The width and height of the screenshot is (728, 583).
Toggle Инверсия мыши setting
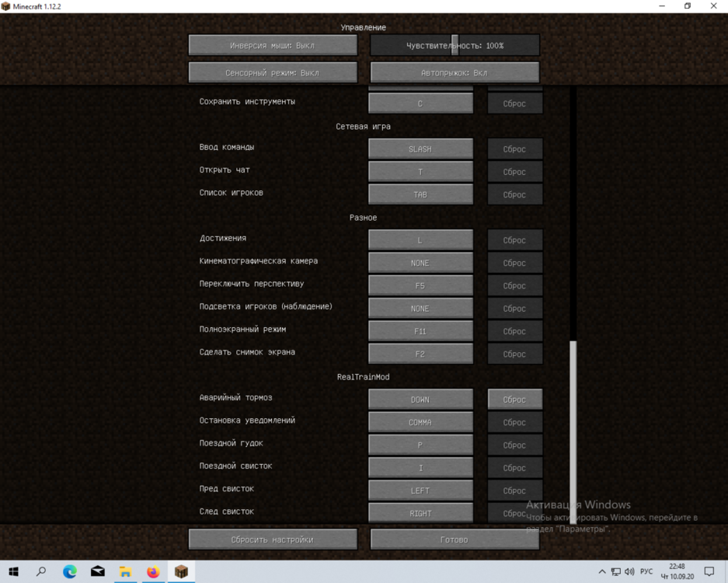[x=273, y=46]
